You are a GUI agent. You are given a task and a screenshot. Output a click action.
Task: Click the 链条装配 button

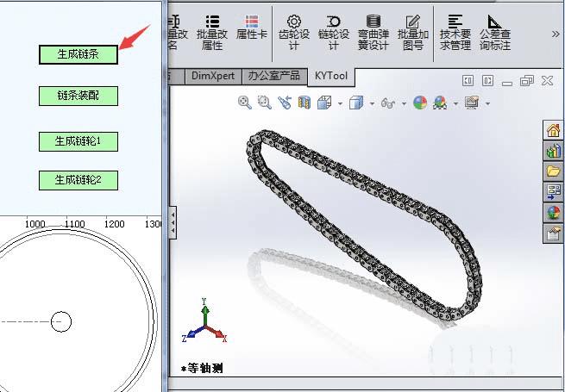(78, 96)
